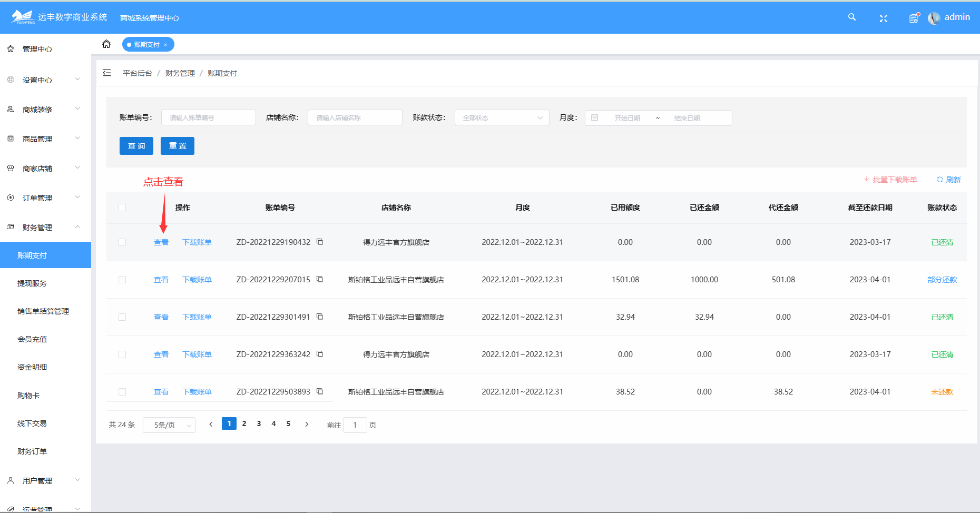
Task: Click the 重置 button
Action: (178, 146)
